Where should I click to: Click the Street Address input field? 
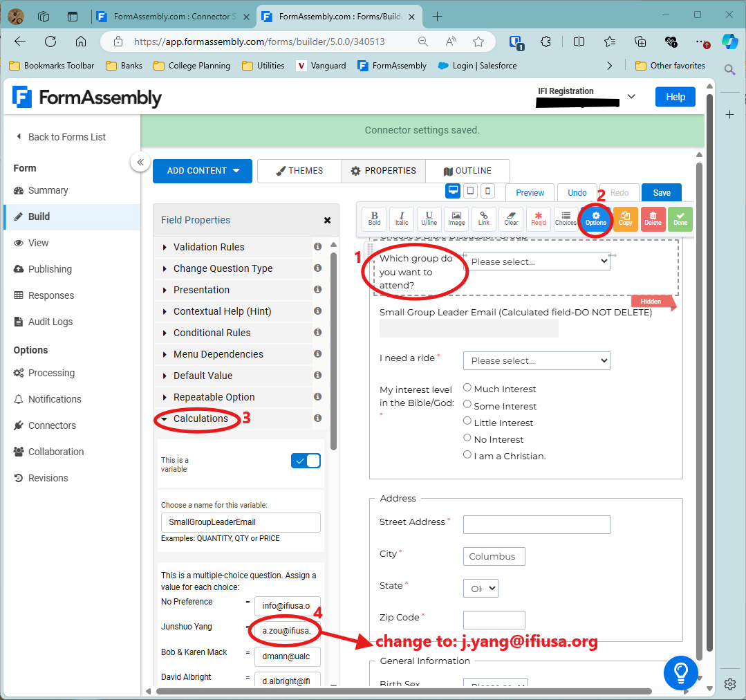(537, 524)
